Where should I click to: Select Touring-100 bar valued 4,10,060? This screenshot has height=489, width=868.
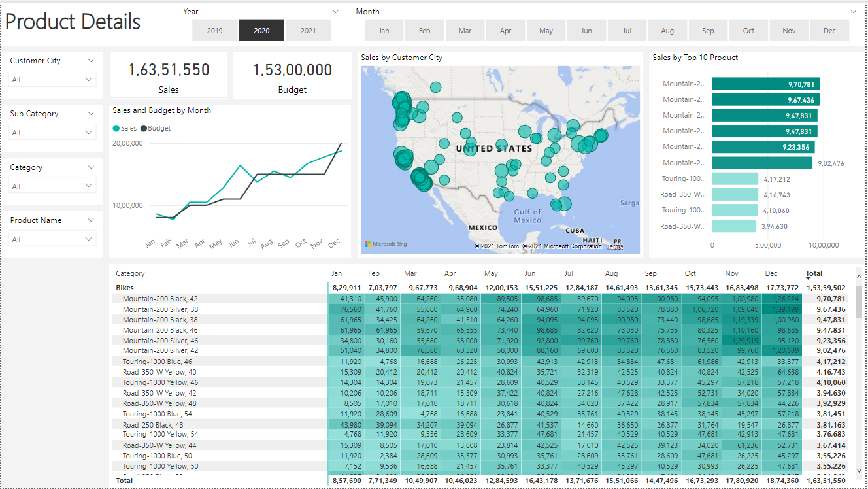tap(734, 211)
